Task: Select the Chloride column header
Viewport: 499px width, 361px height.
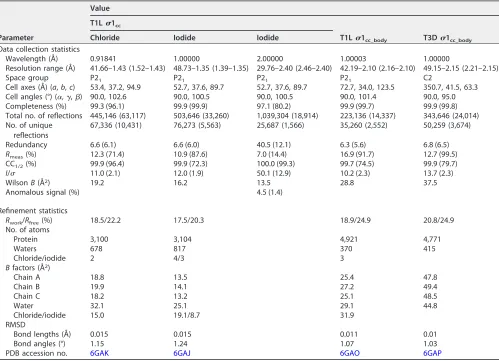Action: click(x=105, y=38)
